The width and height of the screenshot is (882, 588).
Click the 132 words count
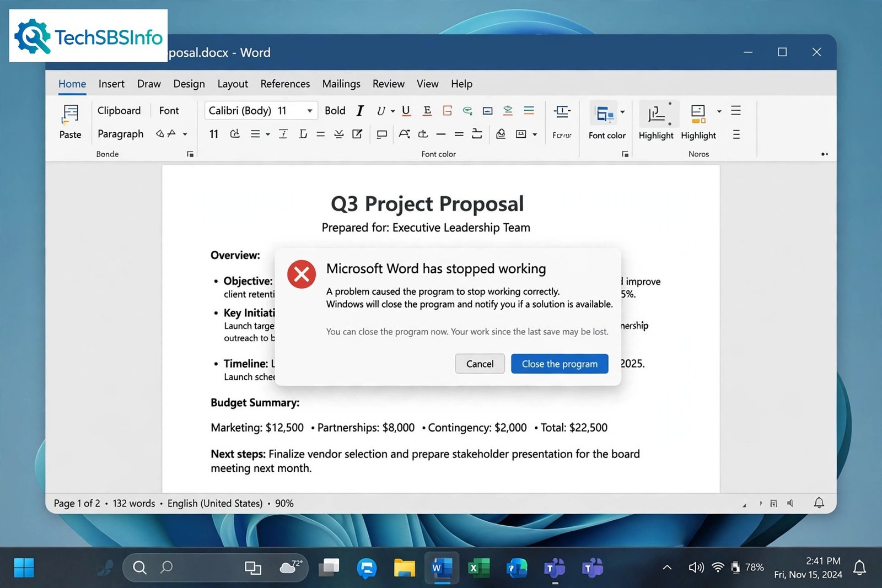click(x=134, y=503)
